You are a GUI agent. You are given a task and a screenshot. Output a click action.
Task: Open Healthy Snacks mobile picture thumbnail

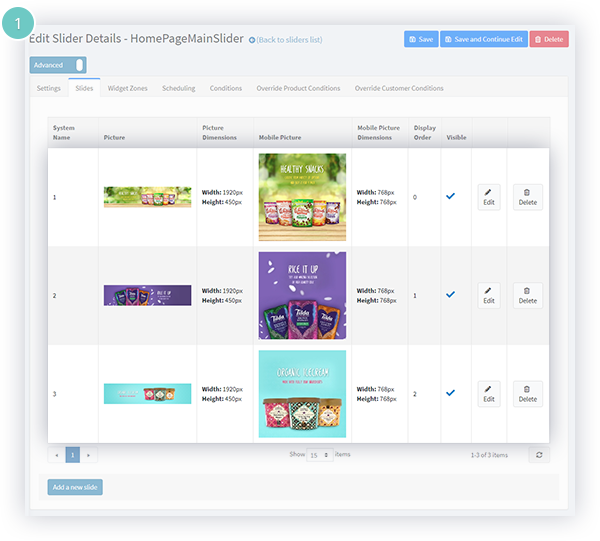point(302,197)
